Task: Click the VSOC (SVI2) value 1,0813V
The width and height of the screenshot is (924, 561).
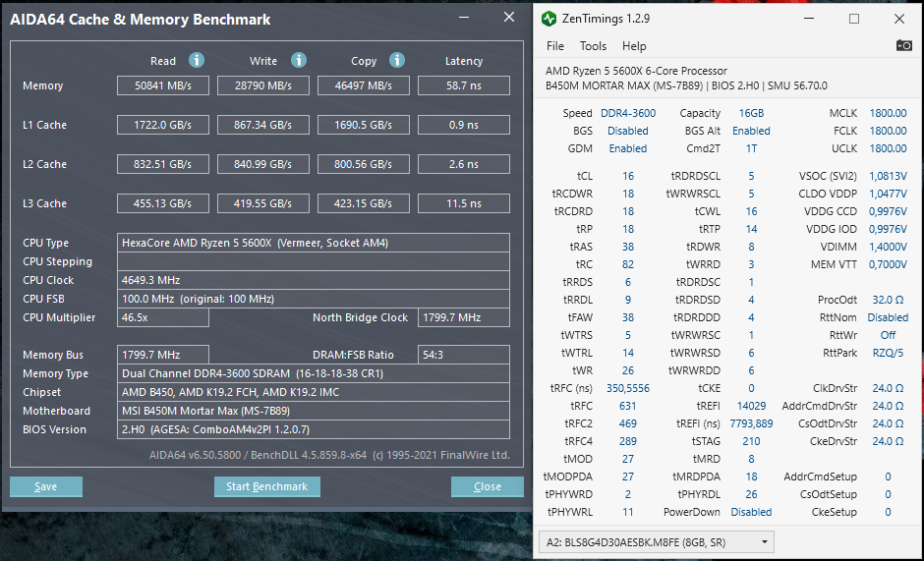Action: (x=888, y=176)
